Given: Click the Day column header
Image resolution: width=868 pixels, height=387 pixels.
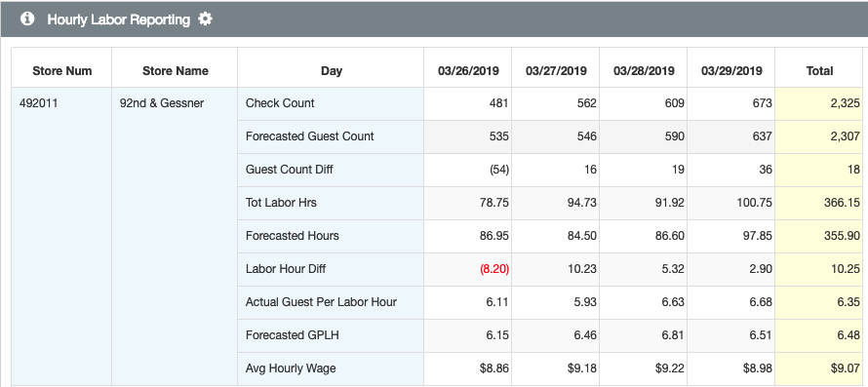Looking at the screenshot, I should (331, 71).
